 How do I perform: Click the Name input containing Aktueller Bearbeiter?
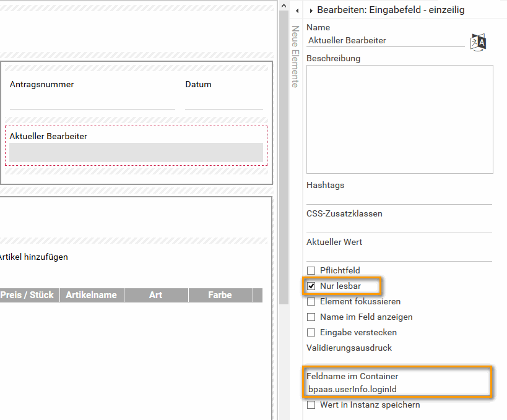point(385,41)
